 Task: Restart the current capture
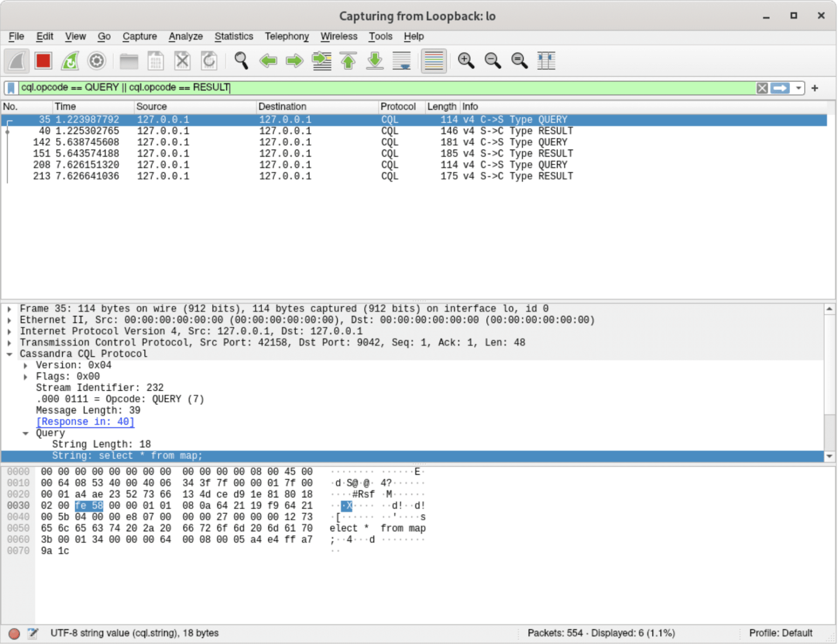[70, 61]
